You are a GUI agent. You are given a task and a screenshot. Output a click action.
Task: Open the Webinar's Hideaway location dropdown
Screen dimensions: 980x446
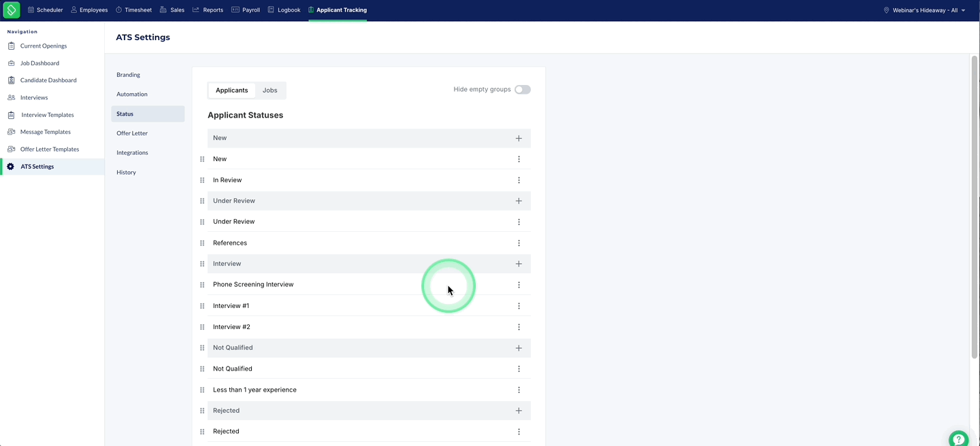(x=924, y=10)
